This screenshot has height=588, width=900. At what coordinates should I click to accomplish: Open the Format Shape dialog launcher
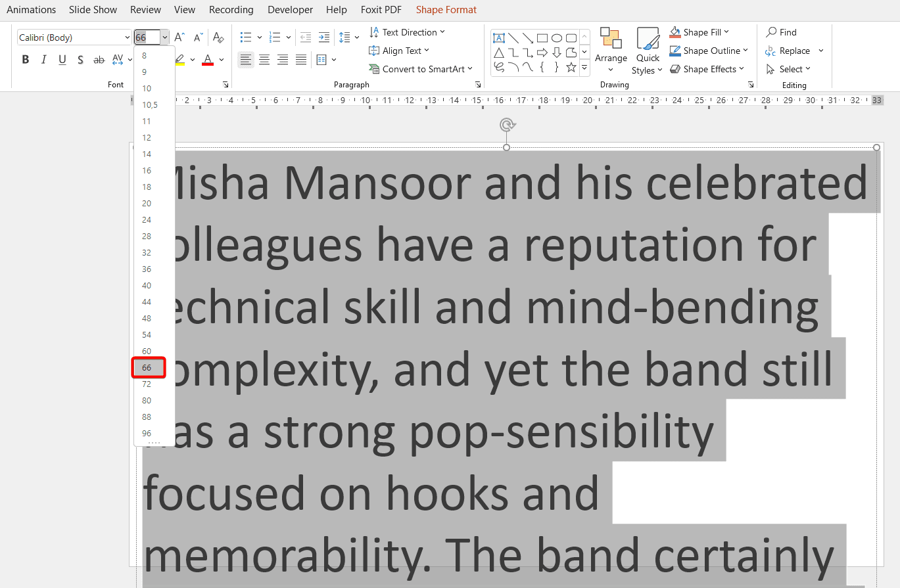(751, 85)
